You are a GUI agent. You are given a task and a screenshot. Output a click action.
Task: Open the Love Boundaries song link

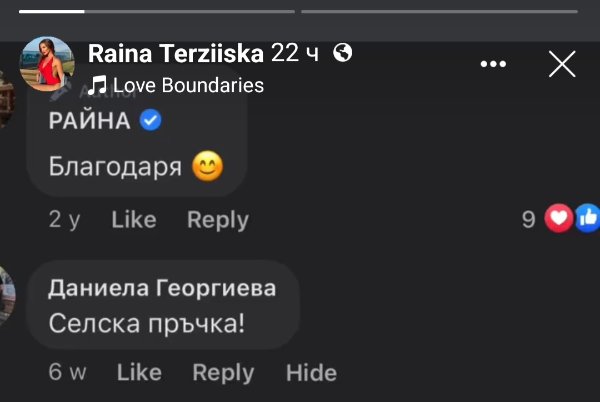pyautogui.click(x=188, y=85)
